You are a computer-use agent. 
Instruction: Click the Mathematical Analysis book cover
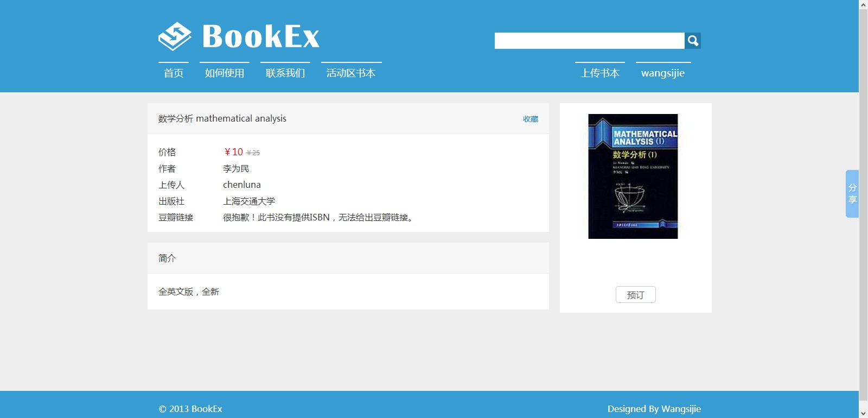(x=633, y=176)
